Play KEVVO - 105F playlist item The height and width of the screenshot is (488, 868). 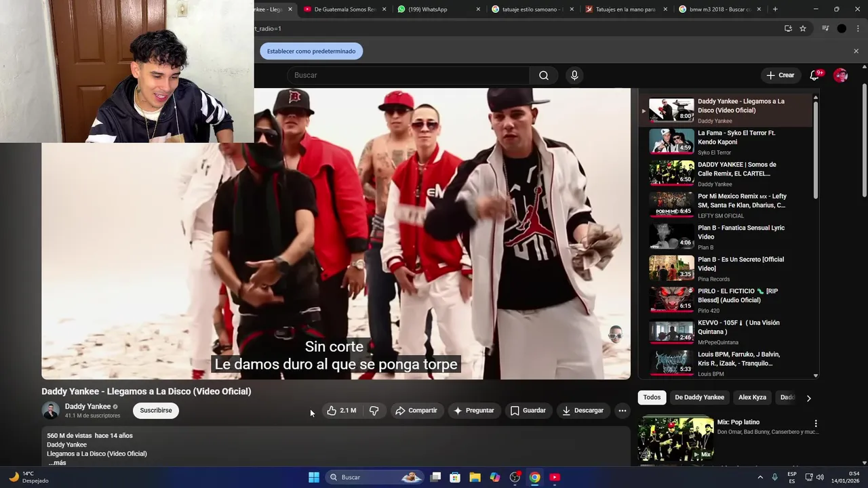point(726,332)
